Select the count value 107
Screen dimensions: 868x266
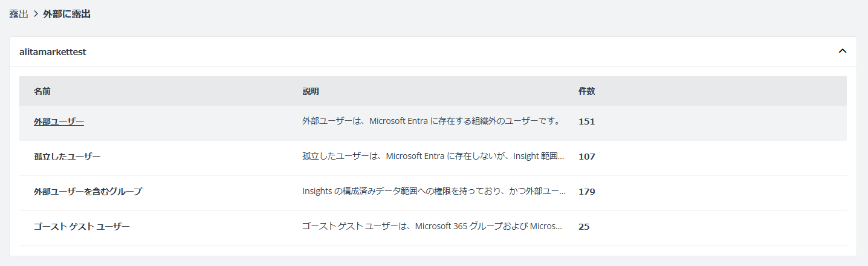point(586,157)
